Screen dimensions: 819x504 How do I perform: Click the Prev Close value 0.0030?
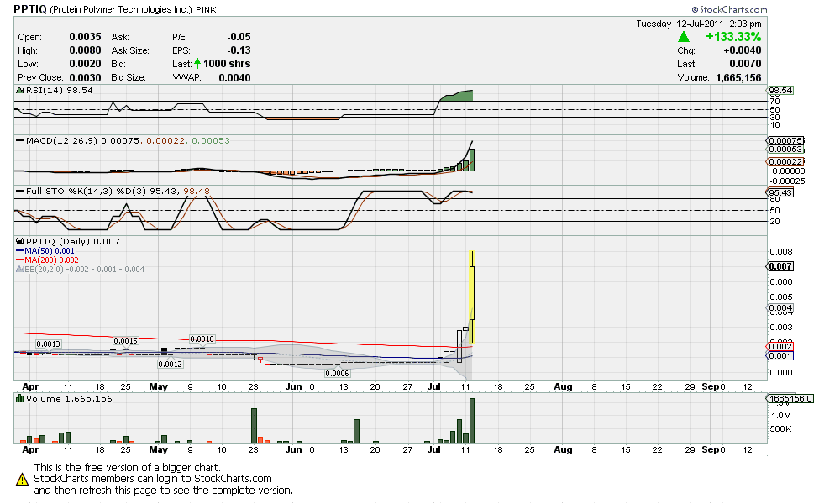pyautogui.click(x=85, y=78)
